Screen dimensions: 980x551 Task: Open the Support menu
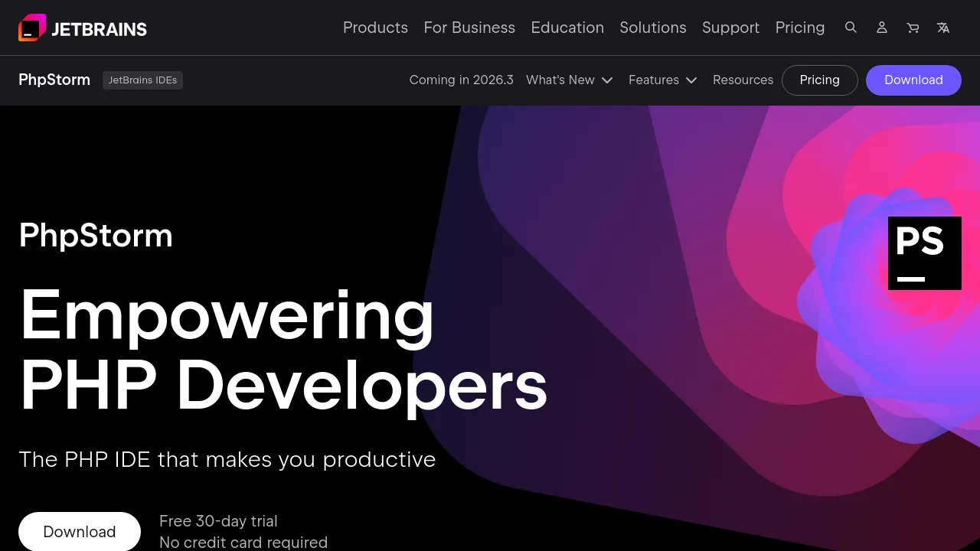pyautogui.click(x=730, y=28)
